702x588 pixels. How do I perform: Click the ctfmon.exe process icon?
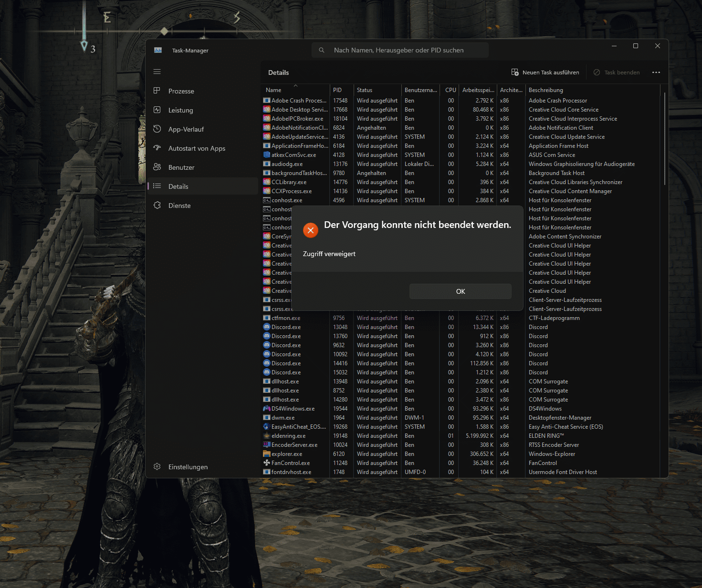(x=267, y=318)
